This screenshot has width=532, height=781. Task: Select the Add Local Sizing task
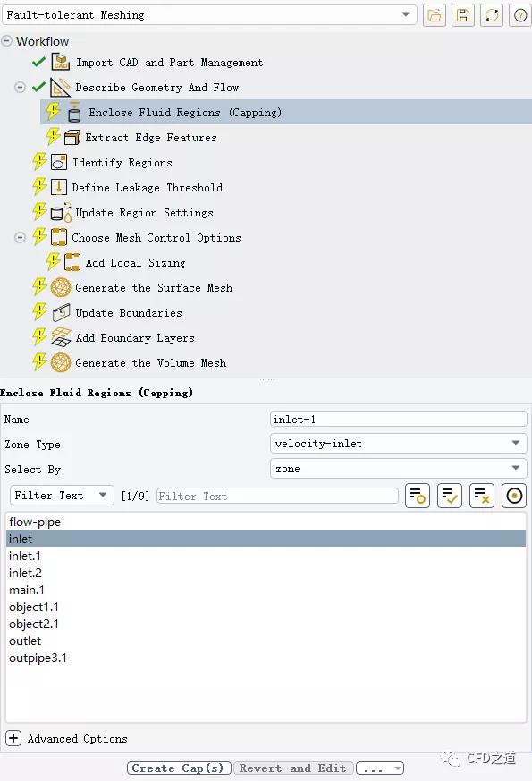tap(135, 262)
